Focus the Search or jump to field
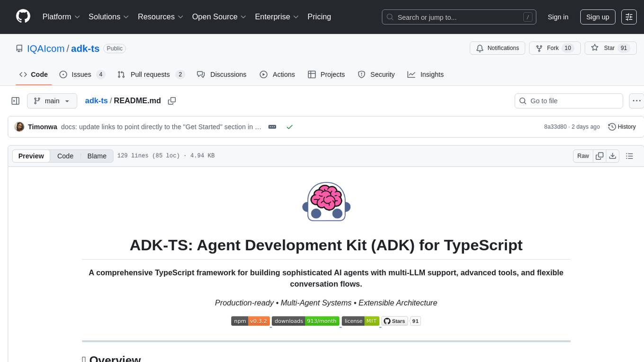 pyautogui.click(x=459, y=17)
